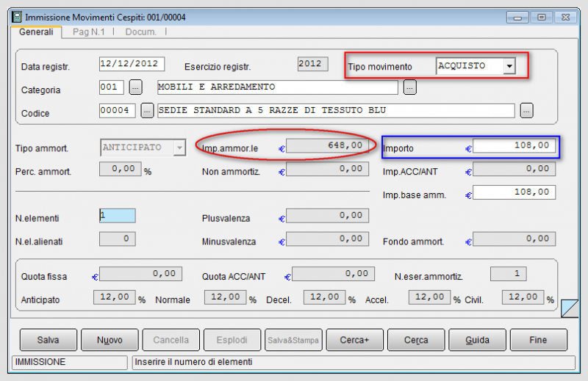Click the Fine button
588x381 pixels.
[538, 340]
